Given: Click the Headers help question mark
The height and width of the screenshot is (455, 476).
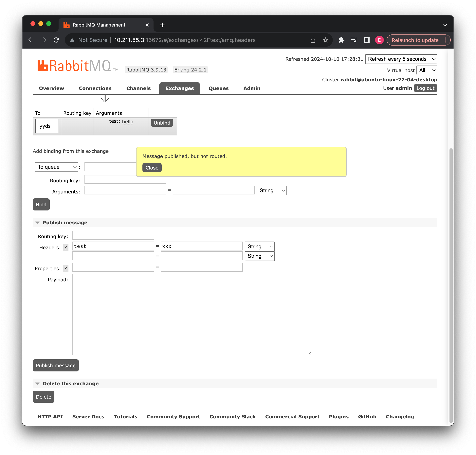Looking at the screenshot, I should (x=65, y=247).
